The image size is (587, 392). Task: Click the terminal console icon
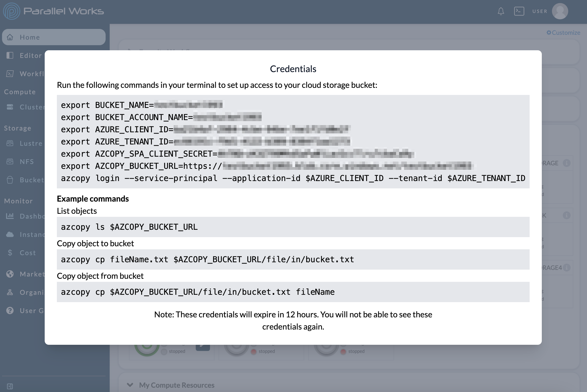coord(519,11)
